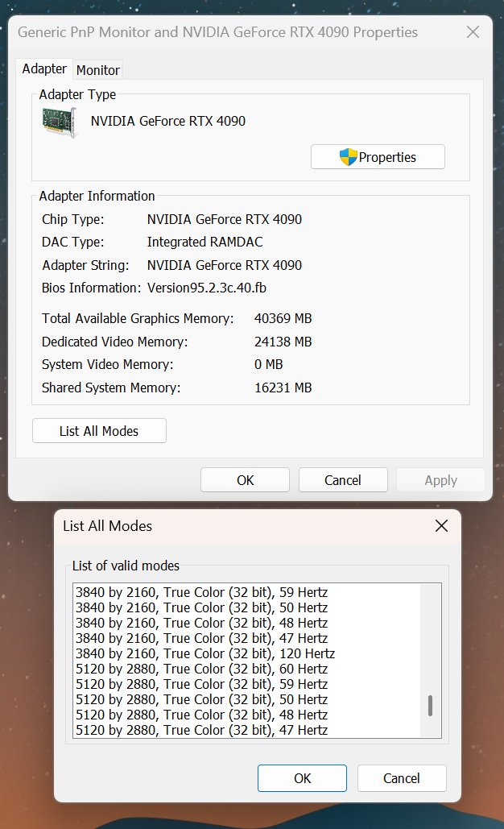Confirm with OK in the Properties dialog
504x829 pixels.
[245, 480]
